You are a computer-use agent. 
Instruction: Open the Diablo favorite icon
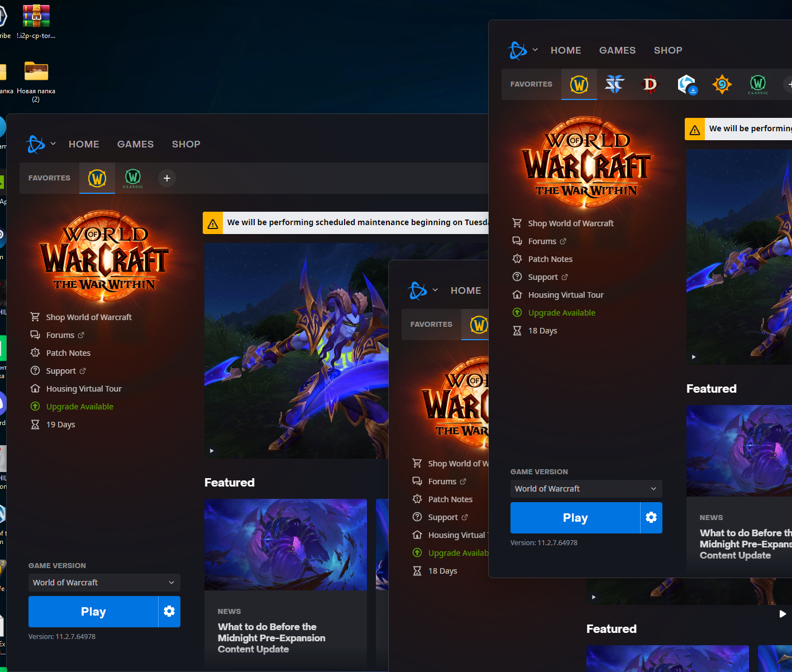pos(650,84)
